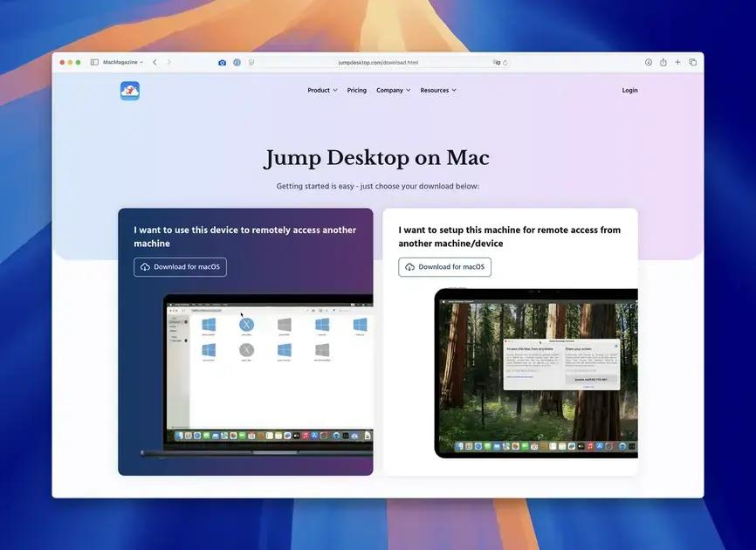Click 'I want to setup this machine' heading
This screenshot has width=756, height=550.
click(x=510, y=237)
